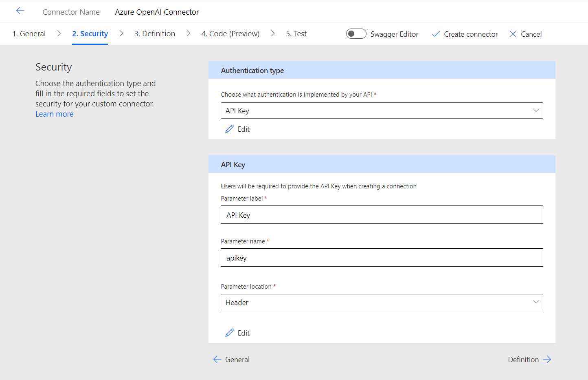This screenshot has height=380, width=588.
Task: Click the Parameter label input field
Action: coord(382,215)
